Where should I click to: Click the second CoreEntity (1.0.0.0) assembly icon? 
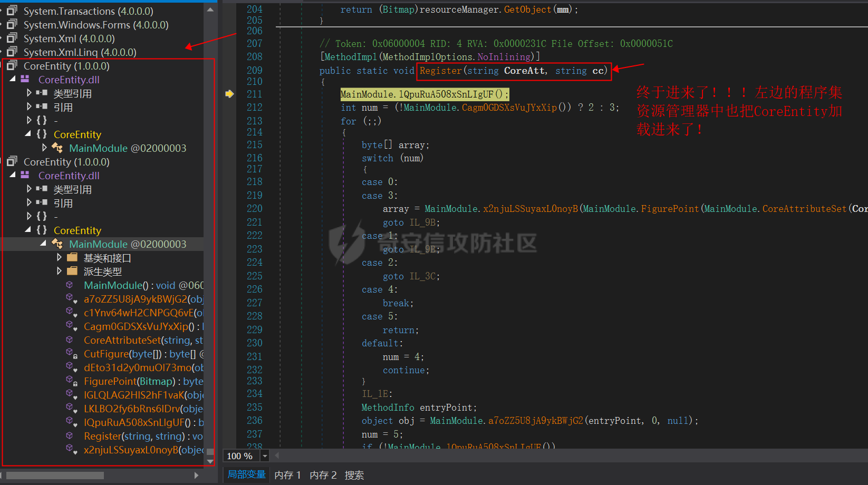point(12,161)
